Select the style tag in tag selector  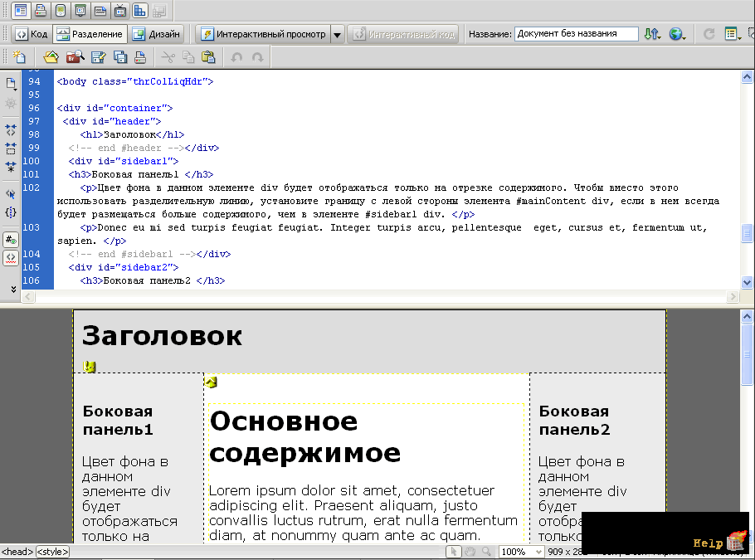52,552
